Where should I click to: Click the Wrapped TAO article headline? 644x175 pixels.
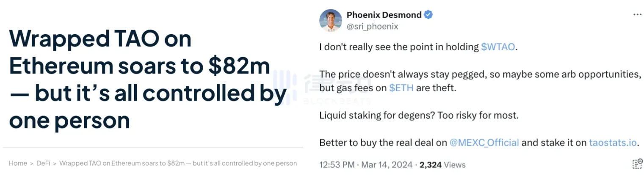(x=147, y=80)
